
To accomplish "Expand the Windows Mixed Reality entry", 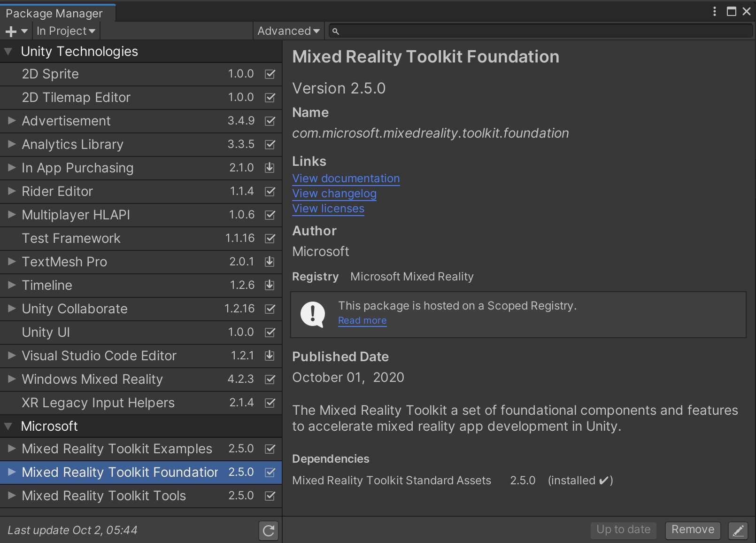I will point(10,379).
